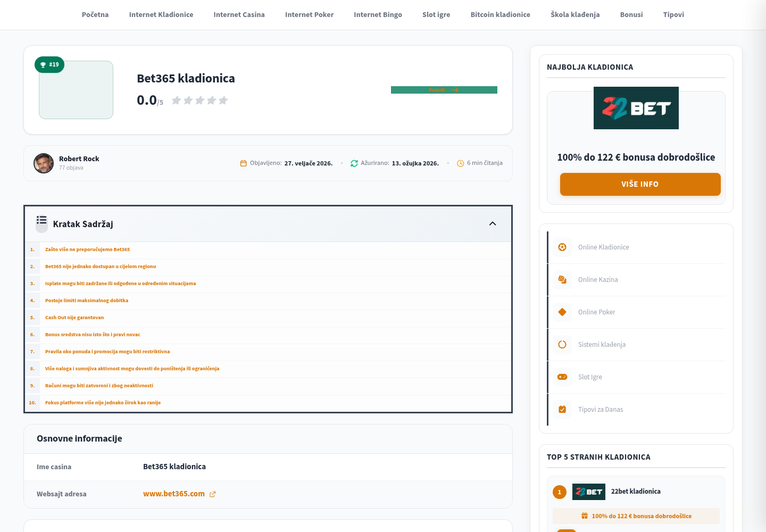Go to Internet Casina in the navigation
Viewport: 766px width, 532px height.
point(239,15)
